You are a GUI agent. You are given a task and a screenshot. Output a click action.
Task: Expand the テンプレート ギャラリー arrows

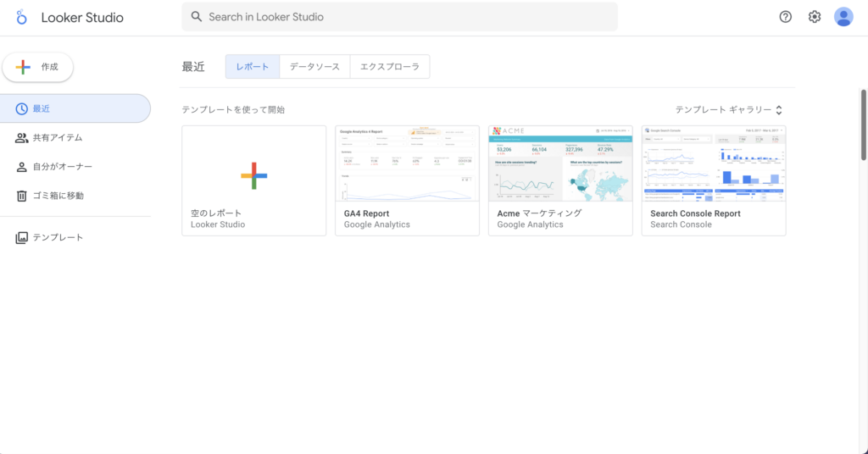point(779,110)
